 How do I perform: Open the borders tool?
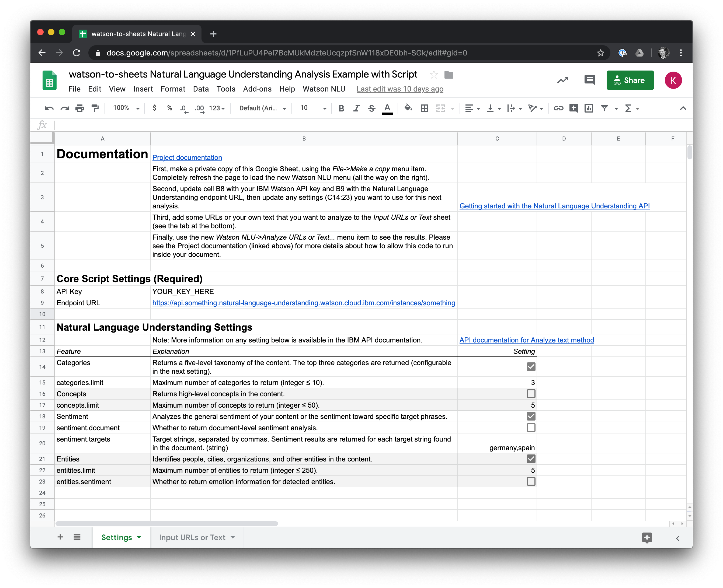(425, 108)
